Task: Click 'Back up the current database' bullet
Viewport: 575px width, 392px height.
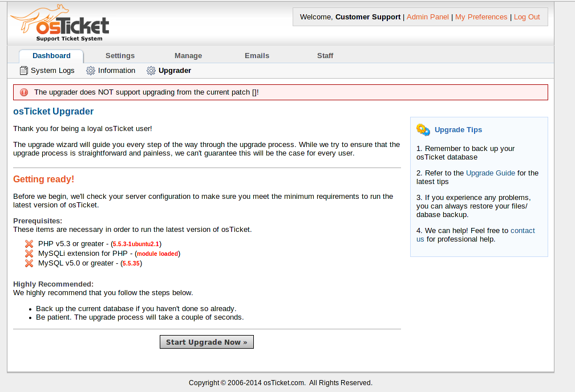Action: coord(136,308)
